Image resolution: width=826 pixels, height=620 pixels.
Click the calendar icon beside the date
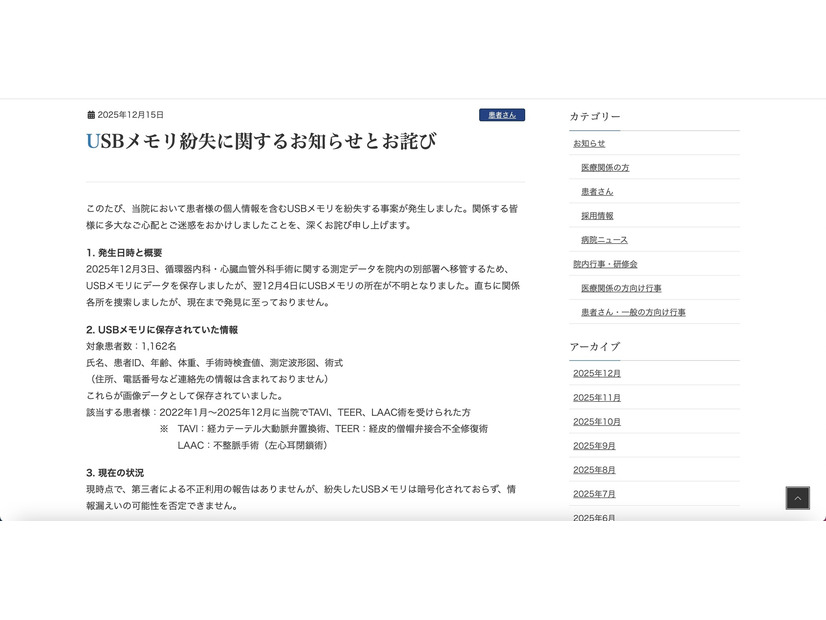(87, 114)
